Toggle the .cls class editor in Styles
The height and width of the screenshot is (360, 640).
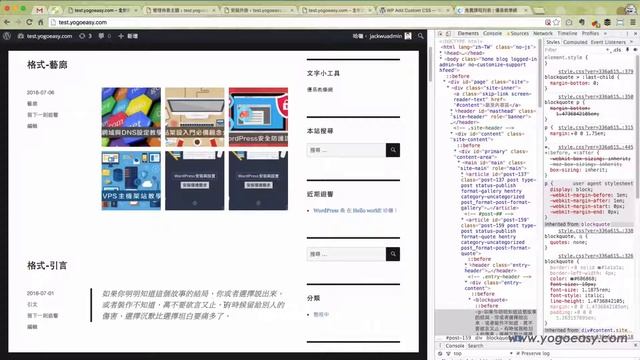617,50
